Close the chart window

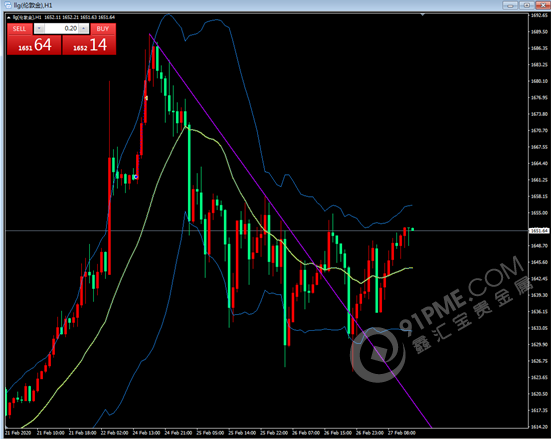coord(543,5)
